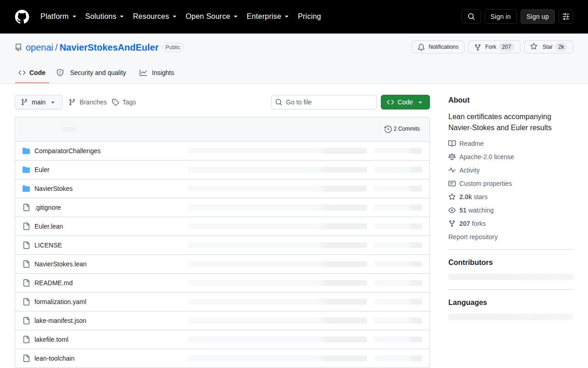The image size is (588, 368).
Task: Click the Euler.lean file icon
Action: click(x=26, y=226)
